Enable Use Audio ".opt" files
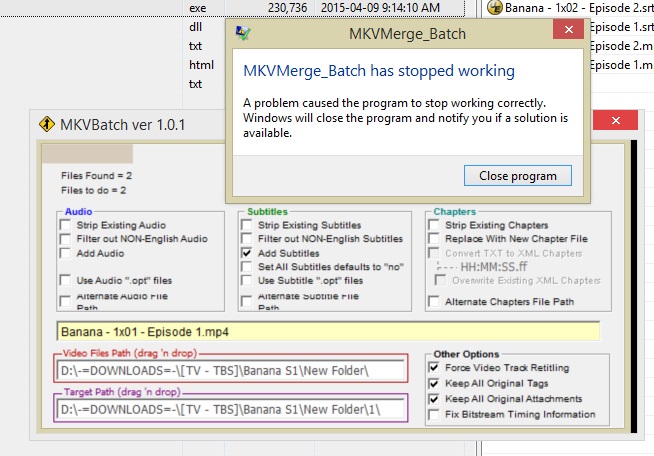Screen dimensions: 654x456 [65, 280]
